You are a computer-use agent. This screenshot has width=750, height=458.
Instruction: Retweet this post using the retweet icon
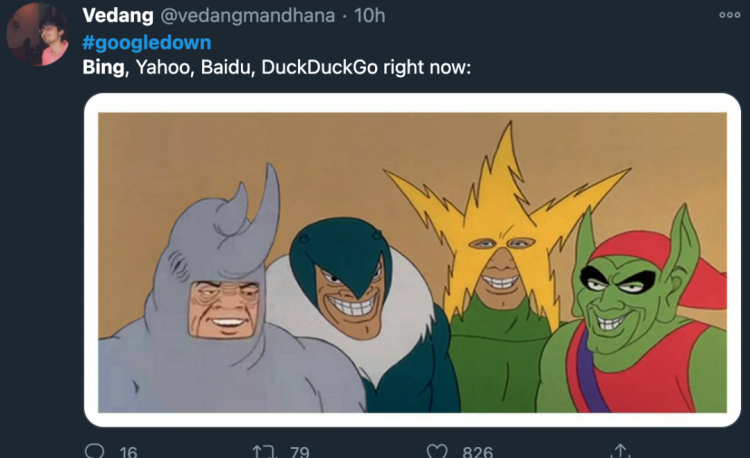[265, 451]
